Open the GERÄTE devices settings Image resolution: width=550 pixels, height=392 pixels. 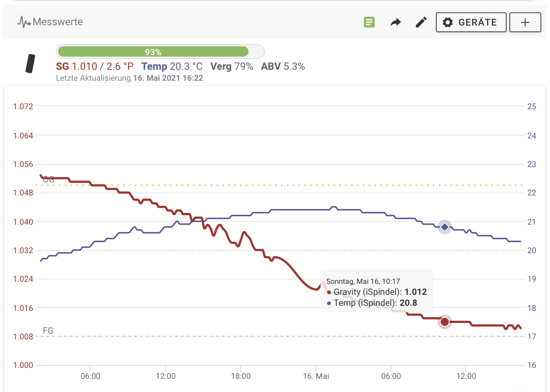(471, 22)
